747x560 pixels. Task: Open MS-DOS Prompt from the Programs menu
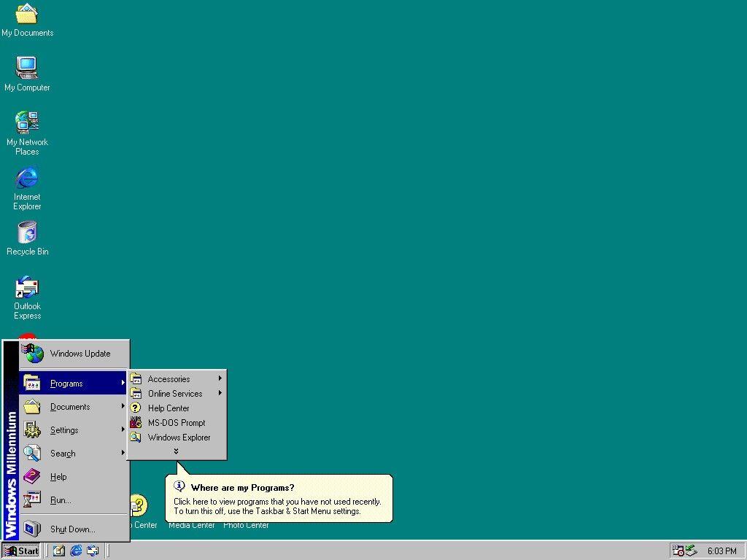point(176,422)
